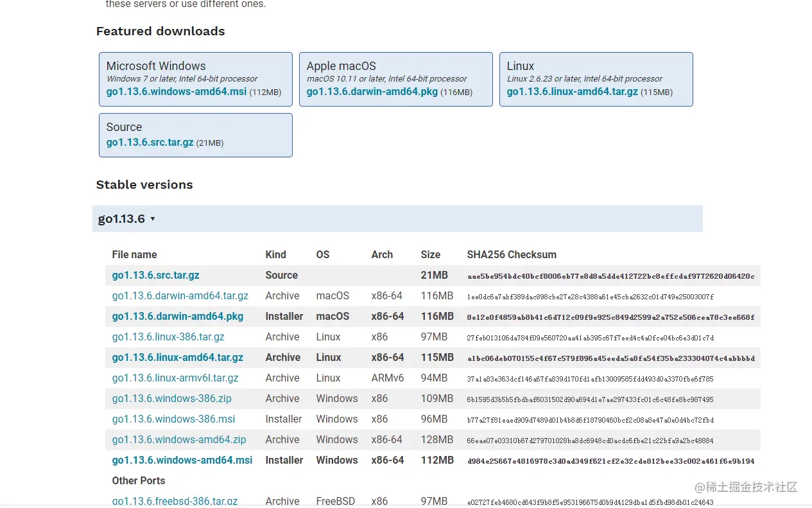
Task: Open go1.13.6.linux-amd64.tar.gz featured download link
Action: click(x=573, y=92)
